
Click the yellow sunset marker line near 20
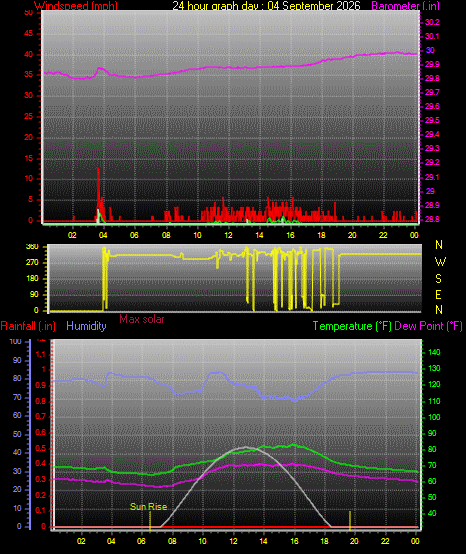(x=350, y=520)
